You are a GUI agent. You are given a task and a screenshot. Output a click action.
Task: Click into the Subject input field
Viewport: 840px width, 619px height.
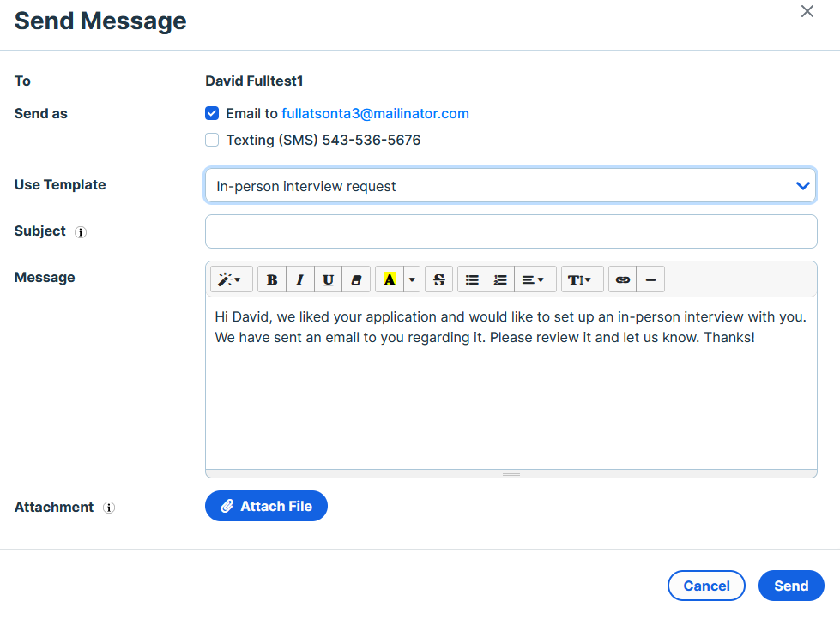pos(511,231)
